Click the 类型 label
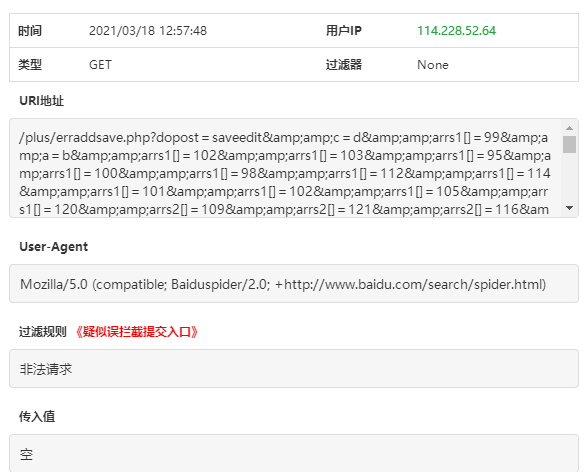Image resolution: width=588 pixels, height=472 pixels. pyautogui.click(x=30, y=65)
